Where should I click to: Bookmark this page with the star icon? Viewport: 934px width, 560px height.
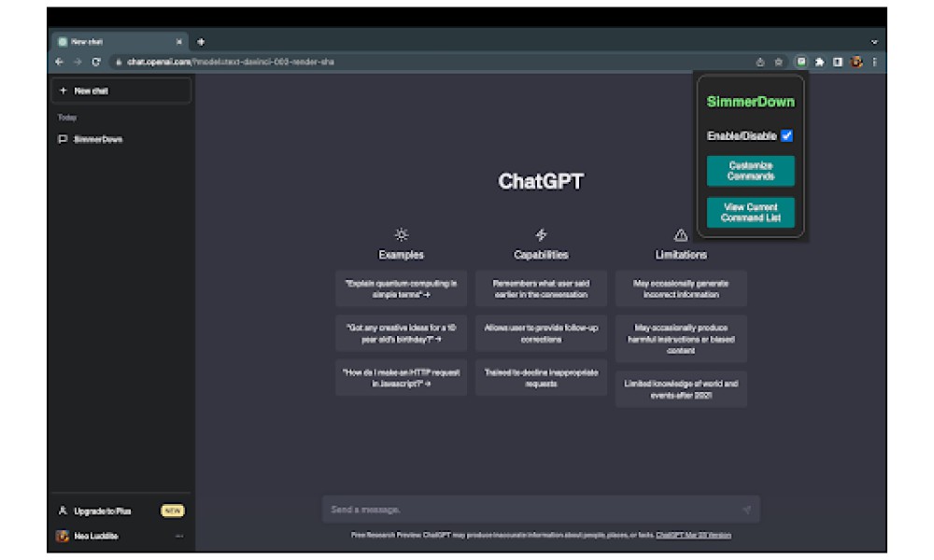pos(778,62)
